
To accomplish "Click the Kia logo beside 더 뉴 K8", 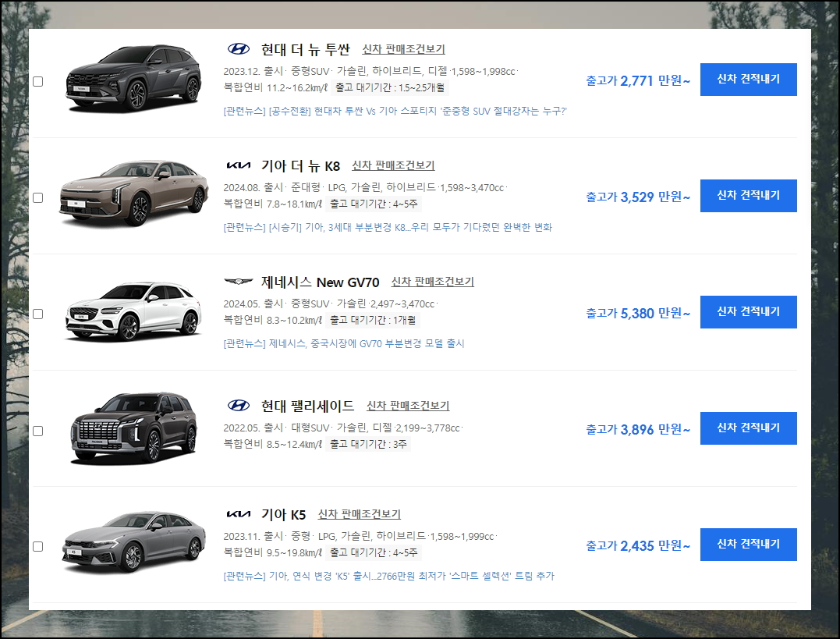I will (239, 165).
